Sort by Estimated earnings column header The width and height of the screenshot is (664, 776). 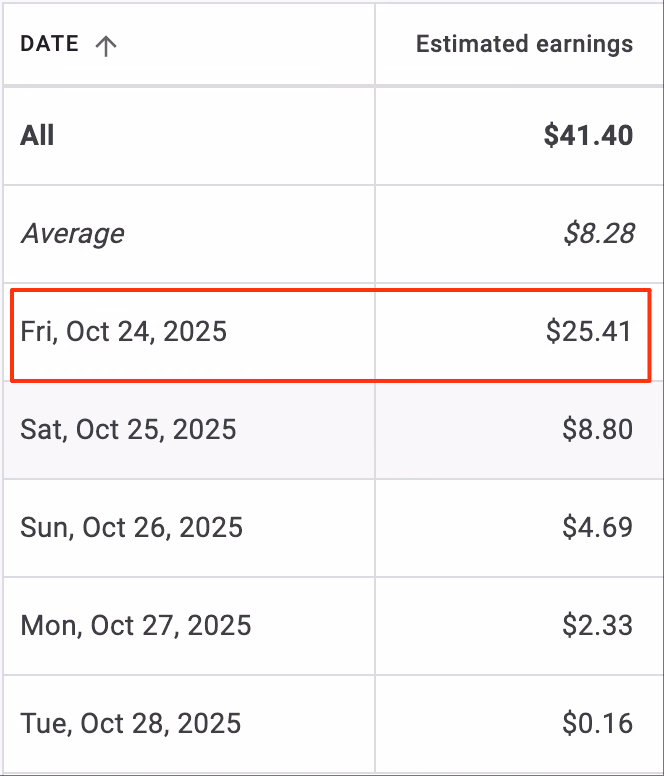[x=524, y=44]
